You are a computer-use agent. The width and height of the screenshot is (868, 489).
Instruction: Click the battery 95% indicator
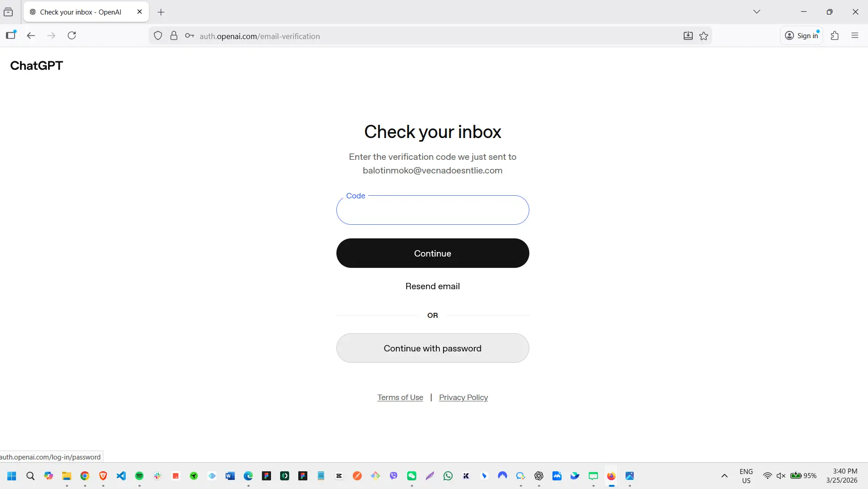click(804, 476)
